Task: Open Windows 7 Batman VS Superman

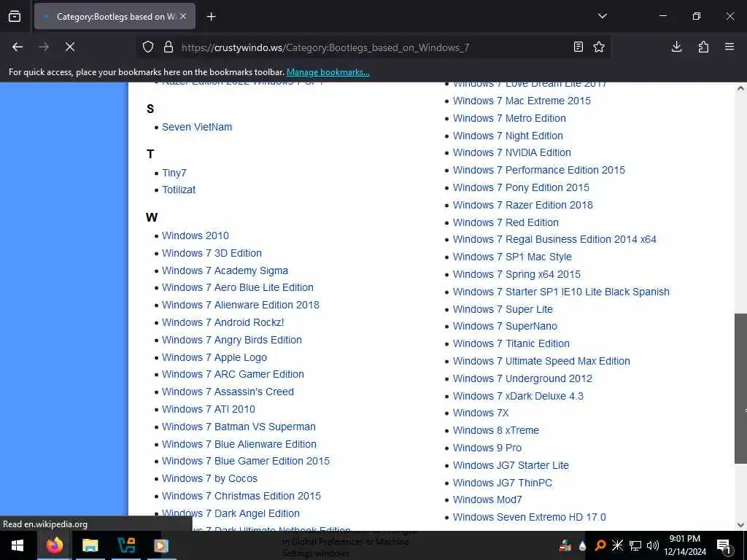Action: tap(239, 427)
